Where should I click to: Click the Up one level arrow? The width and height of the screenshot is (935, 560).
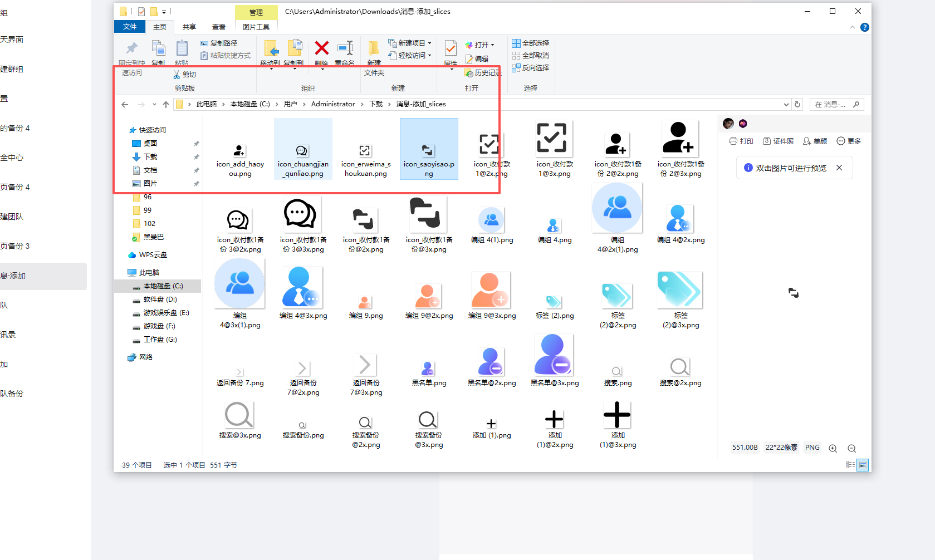[x=165, y=105]
